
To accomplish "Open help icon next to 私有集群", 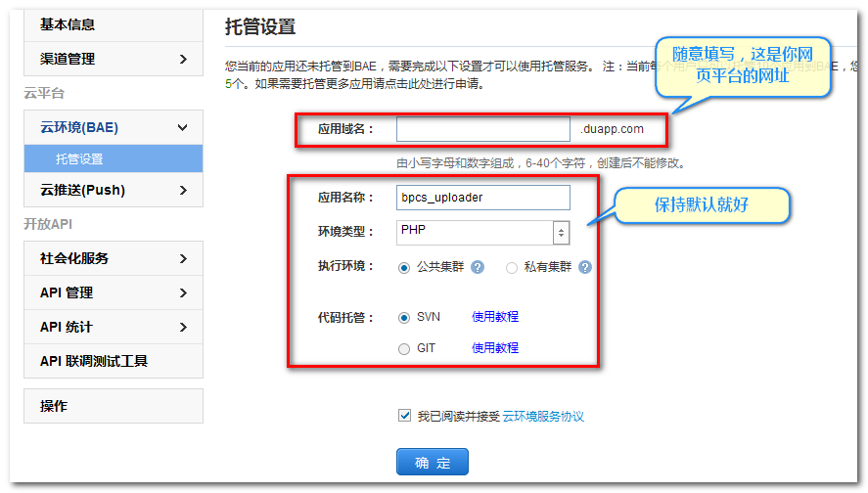I will coord(584,267).
